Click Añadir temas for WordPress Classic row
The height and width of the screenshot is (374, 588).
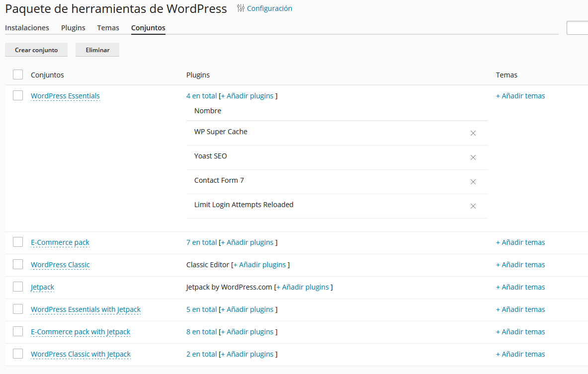click(x=520, y=265)
